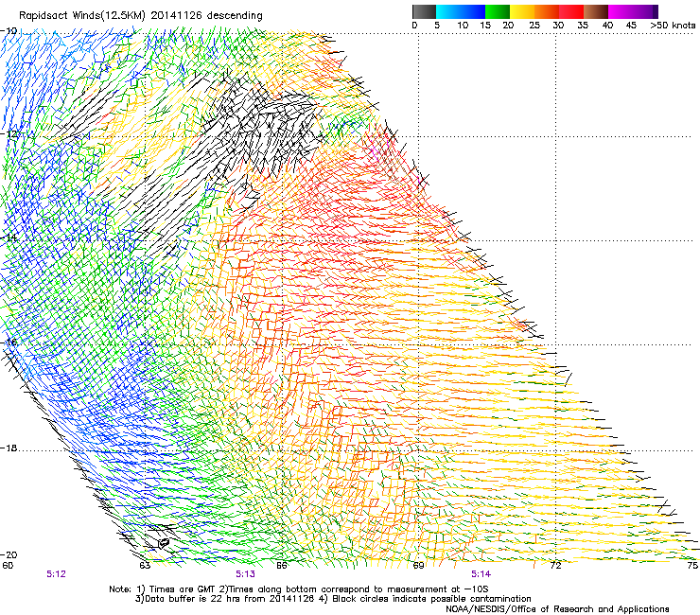Click the legend number '10'

click(463, 25)
